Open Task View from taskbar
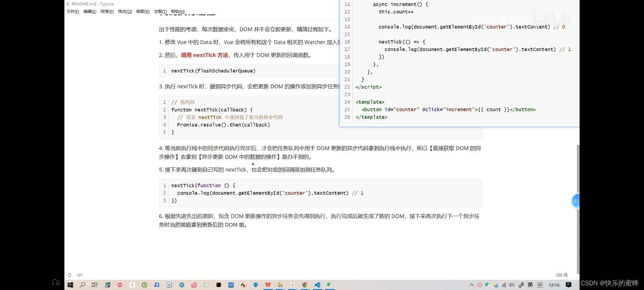644x290 pixels. pos(95,285)
